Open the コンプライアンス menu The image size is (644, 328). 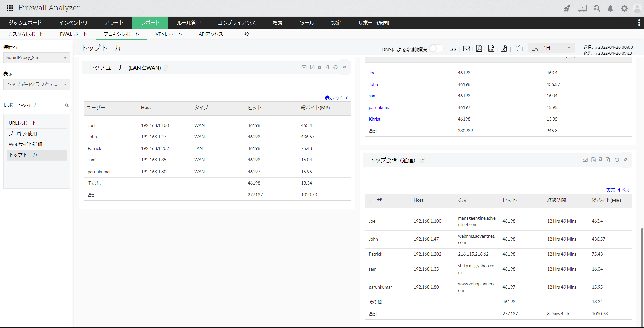(x=236, y=23)
